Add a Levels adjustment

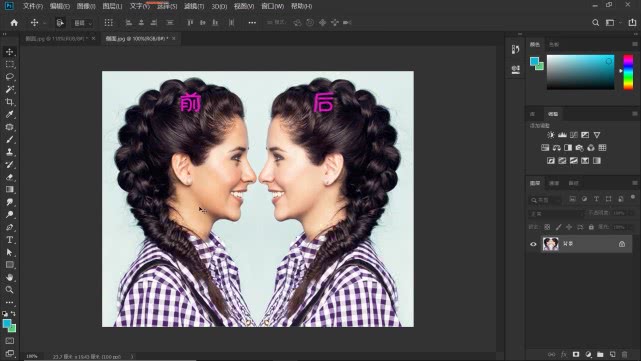pos(562,135)
